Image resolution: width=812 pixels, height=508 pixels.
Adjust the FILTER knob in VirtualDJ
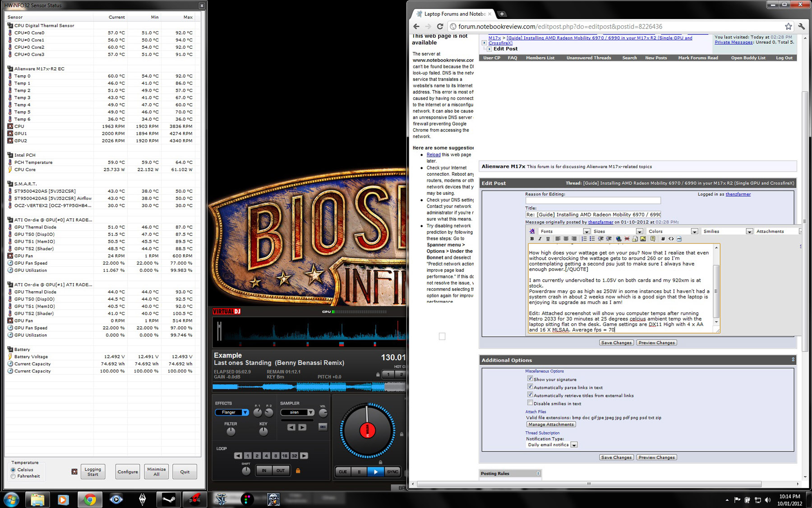pos(231,431)
